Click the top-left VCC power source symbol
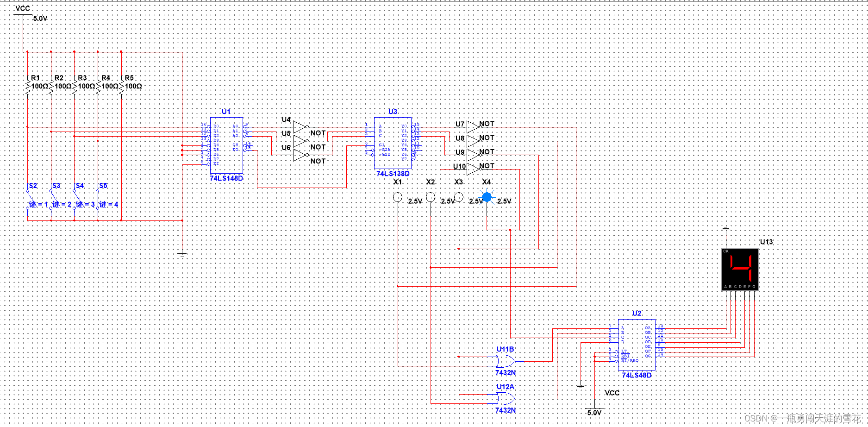 click(23, 15)
